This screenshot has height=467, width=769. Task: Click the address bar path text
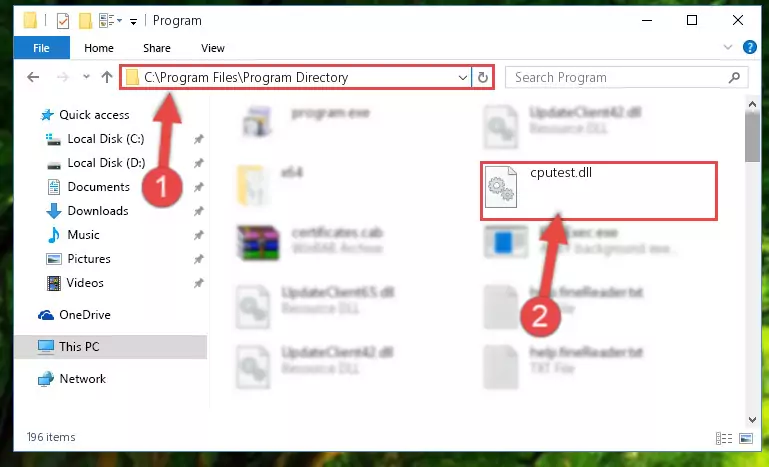pyautogui.click(x=246, y=78)
